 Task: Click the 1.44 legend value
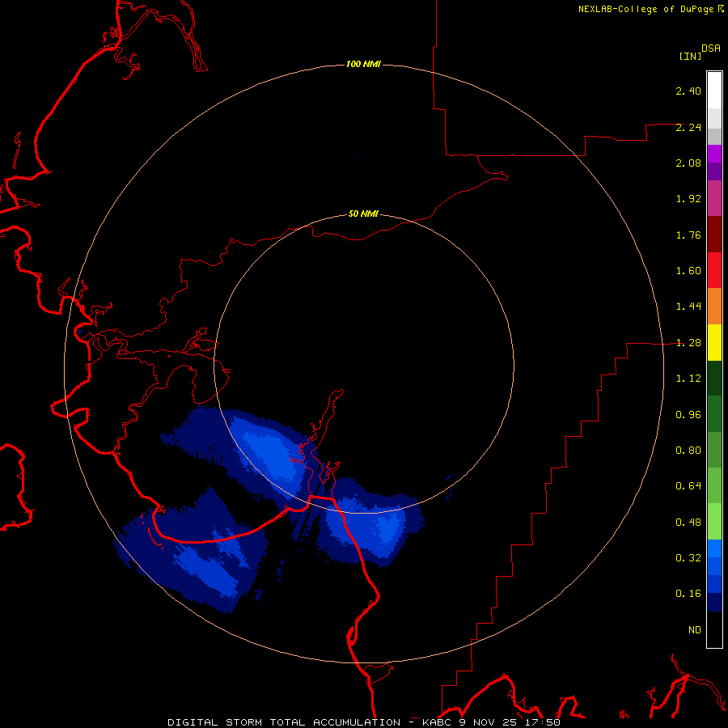tap(688, 307)
